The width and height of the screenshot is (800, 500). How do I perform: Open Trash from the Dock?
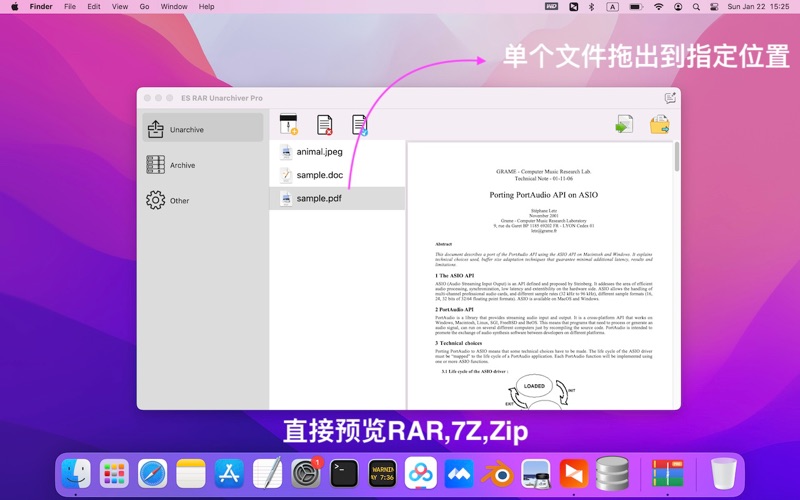tap(723, 473)
